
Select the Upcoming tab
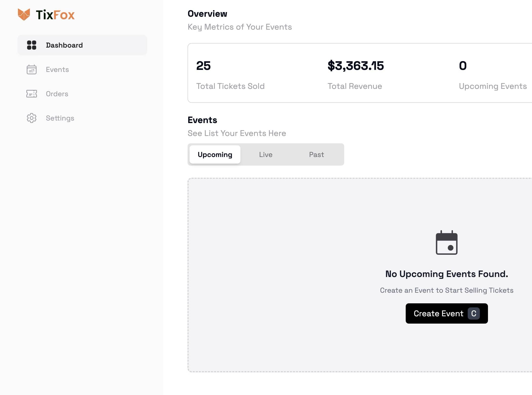(x=215, y=154)
